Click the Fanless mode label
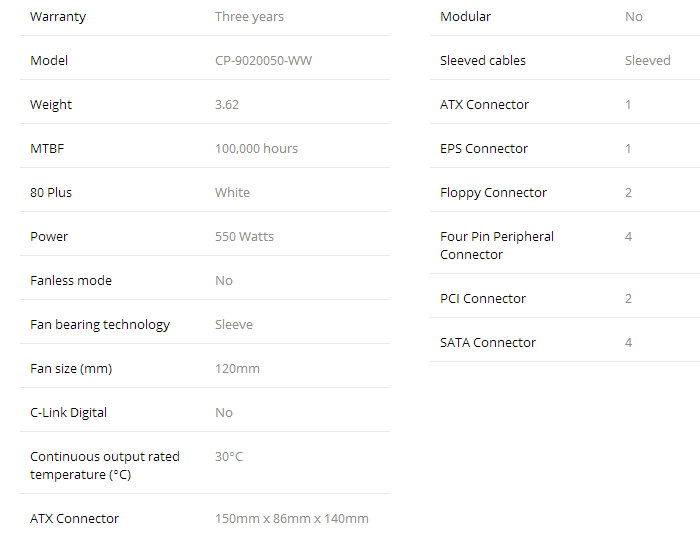The width and height of the screenshot is (700, 536). point(71,281)
